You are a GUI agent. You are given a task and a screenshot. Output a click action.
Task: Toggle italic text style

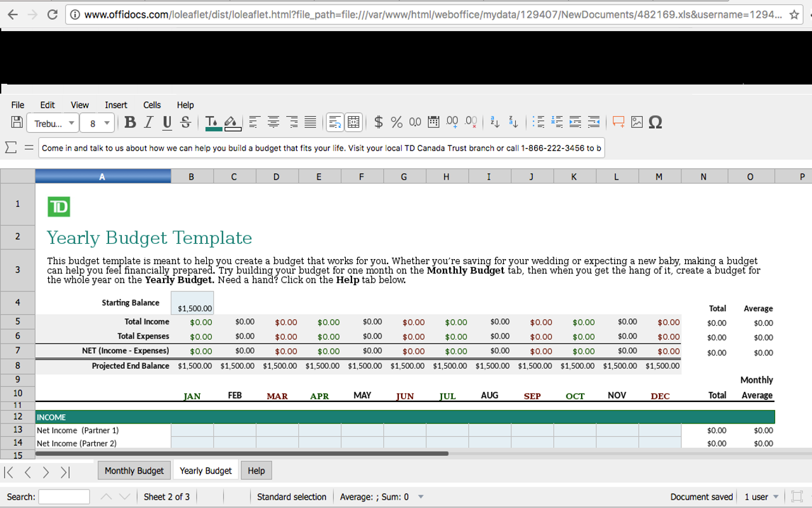point(148,123)
